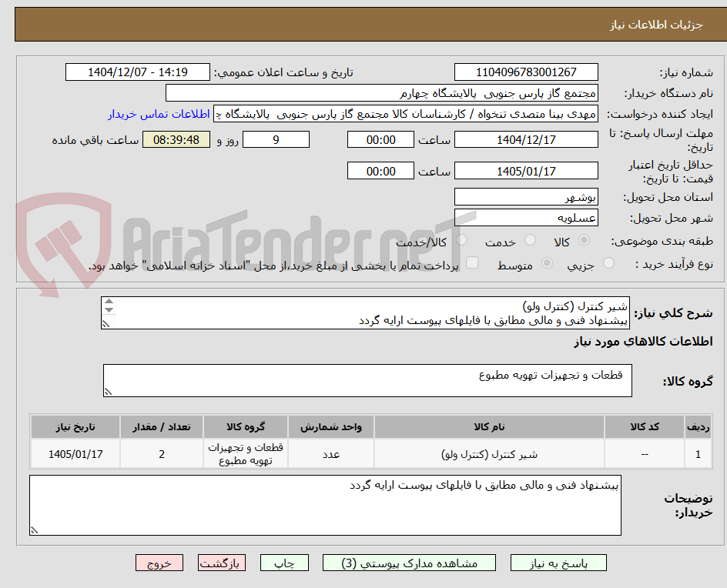Click the تاریخ و ساعت اعلان عمومی field
727x588 pixels.
point(138,72)
